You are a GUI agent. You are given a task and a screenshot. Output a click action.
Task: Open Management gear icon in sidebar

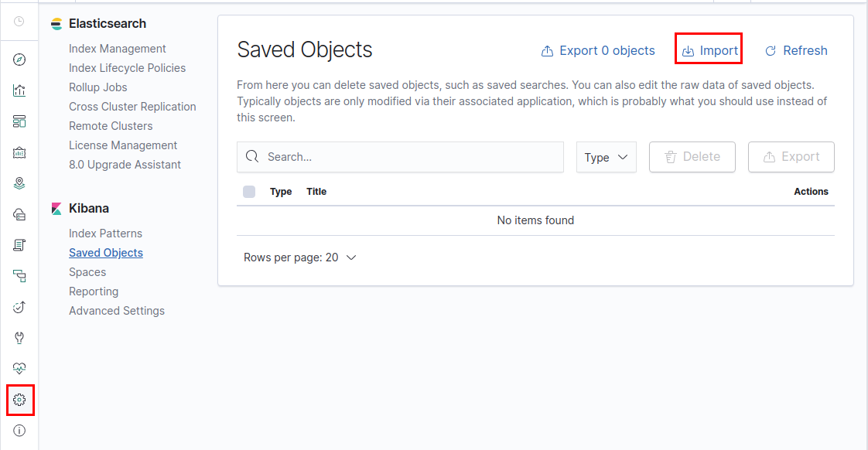tap(19, 400)
